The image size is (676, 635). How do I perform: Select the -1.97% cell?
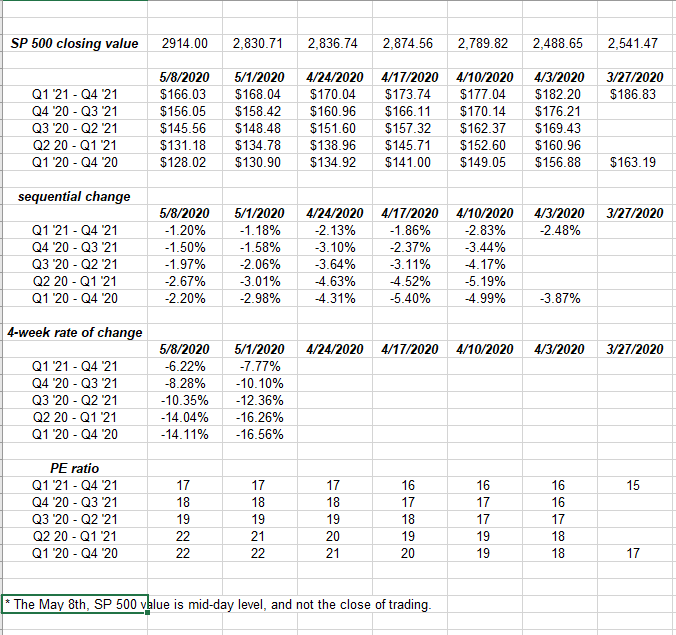coord(185,265)
